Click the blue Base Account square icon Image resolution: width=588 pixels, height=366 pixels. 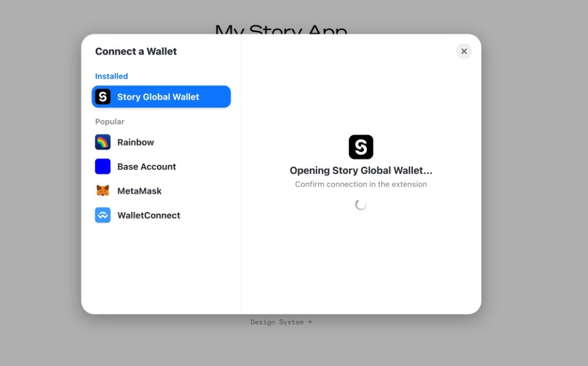click(102, 166)
